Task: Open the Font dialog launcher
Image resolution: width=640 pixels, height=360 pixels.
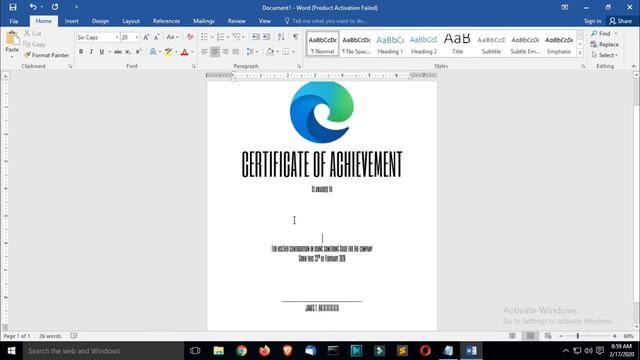Action: [x=193, y=66]
